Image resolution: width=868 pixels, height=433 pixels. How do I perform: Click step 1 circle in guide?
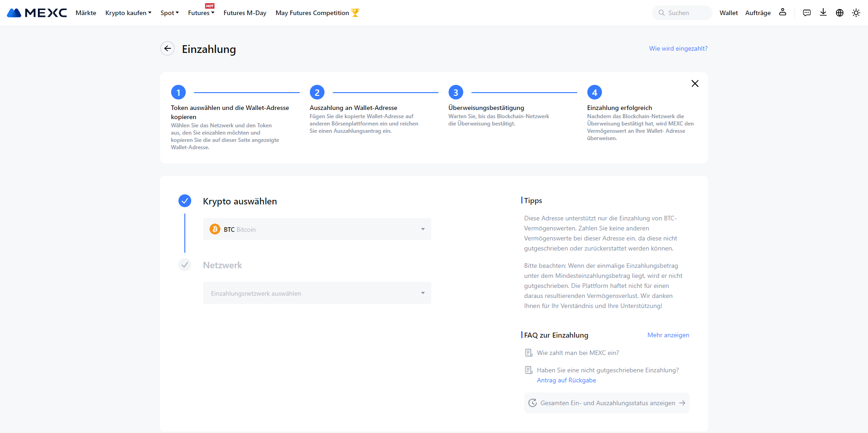coord(178,92)
